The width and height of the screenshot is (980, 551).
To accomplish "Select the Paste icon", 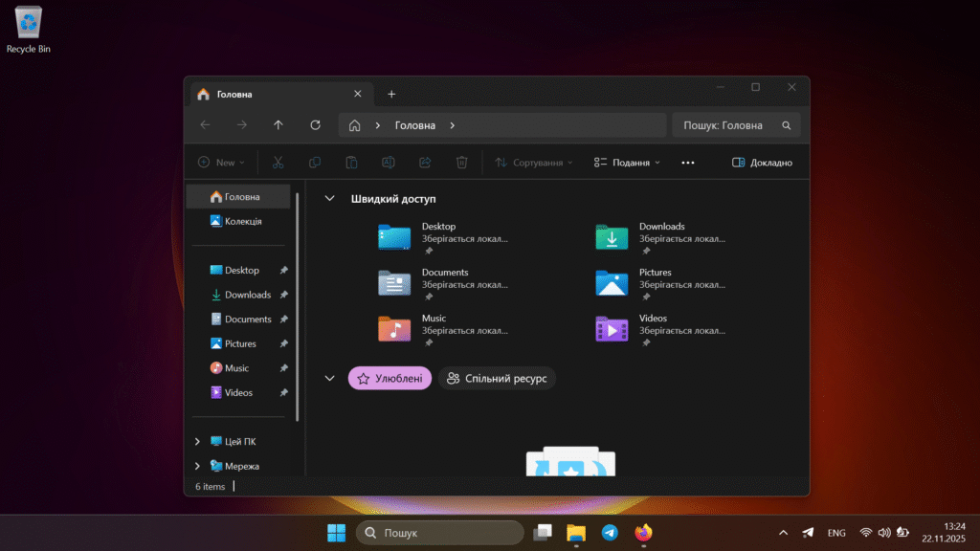I will tap(351, 162).
